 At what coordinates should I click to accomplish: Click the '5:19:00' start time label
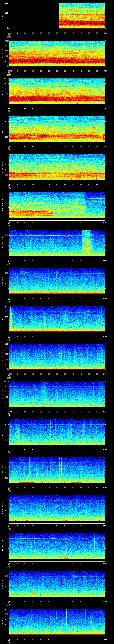[9, 601]
